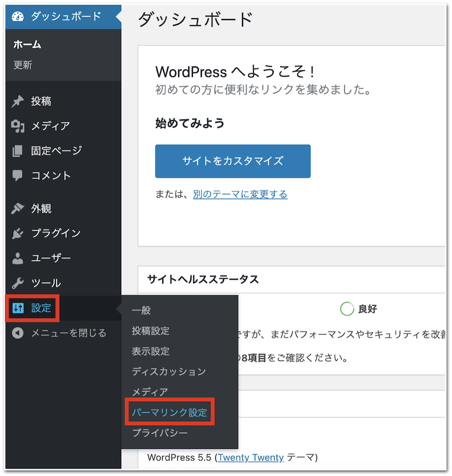The width and height of the screenshot is (452, 476).
Task: Select ディスカッション in the settings submenu
Action: (x=169, y=371)
